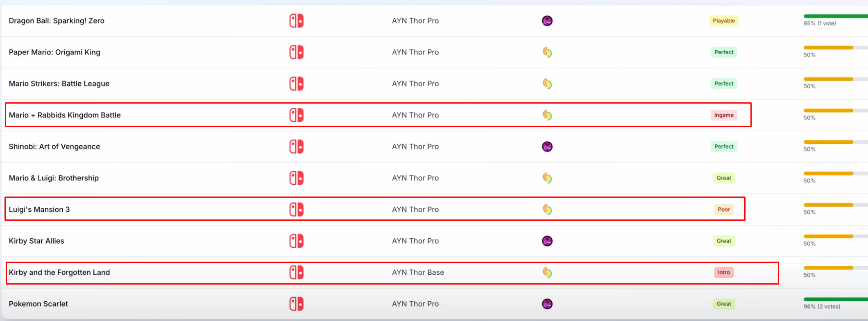Open the Paper Mario: Origami King listing
Image resolution: width=868 pixels, height=321 pixels.
pyautogui.click(x=54, y=52)
